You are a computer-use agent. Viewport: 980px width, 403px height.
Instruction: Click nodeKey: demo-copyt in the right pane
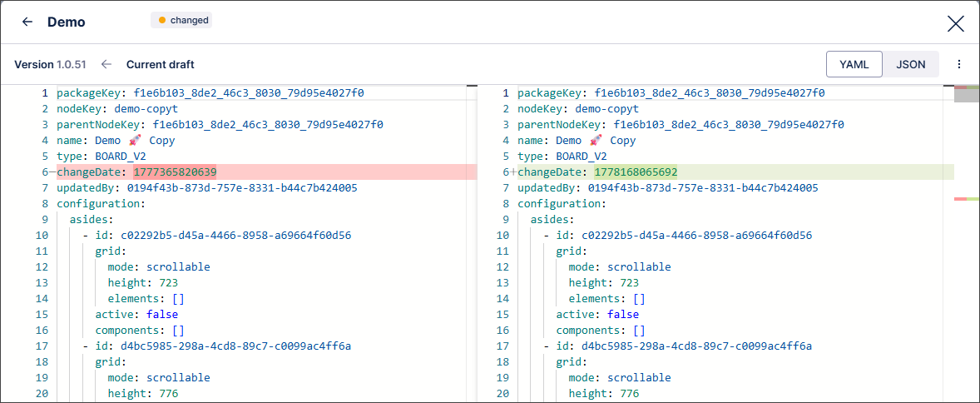[579, 109]
